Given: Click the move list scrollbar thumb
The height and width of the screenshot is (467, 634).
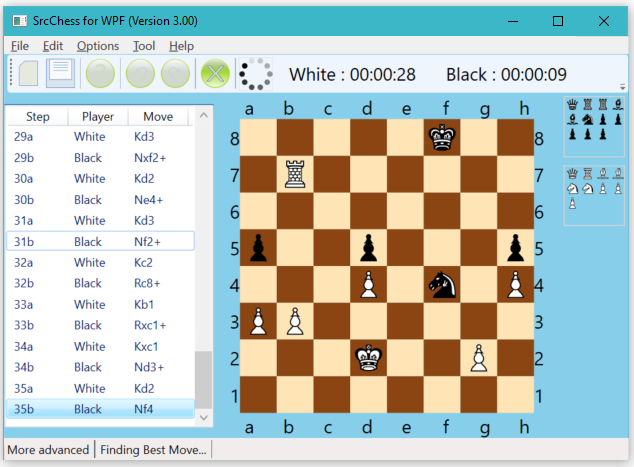Looking at the screenshot, I should [x=204, y=380].
